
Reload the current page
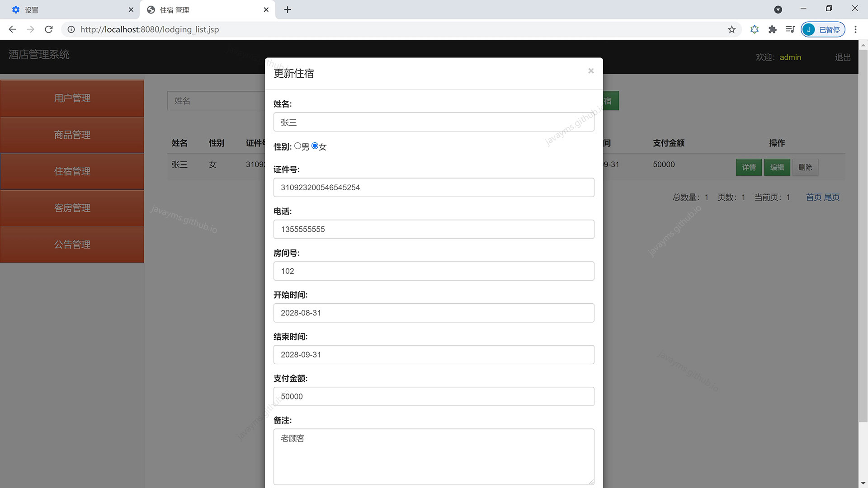[49, 29]
